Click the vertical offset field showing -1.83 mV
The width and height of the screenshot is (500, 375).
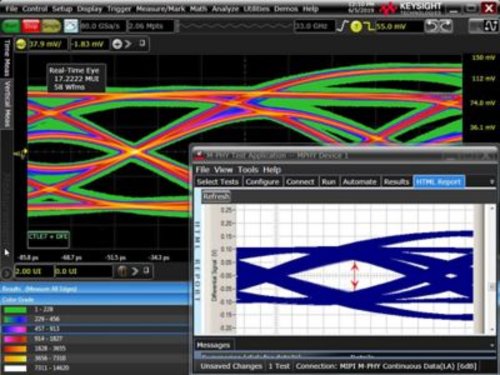point(89,44)
